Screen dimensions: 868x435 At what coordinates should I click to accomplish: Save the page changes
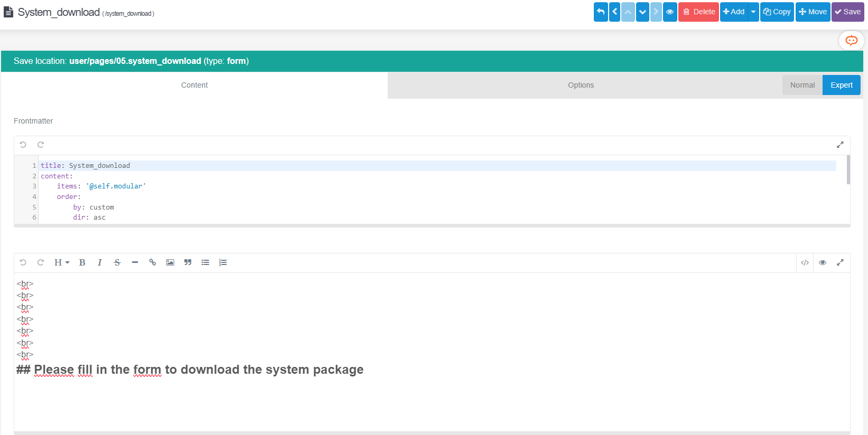[848, 12]
